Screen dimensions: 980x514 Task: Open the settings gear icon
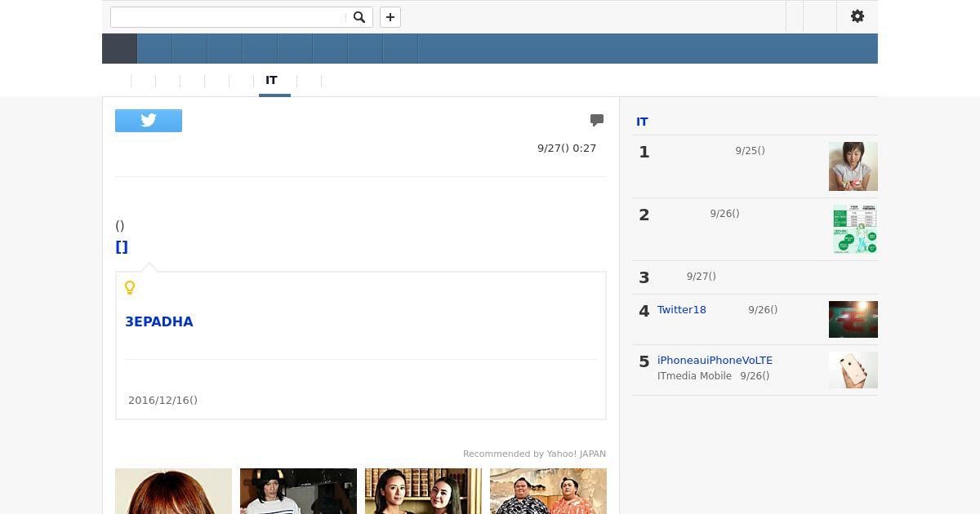tap(857, 16)
